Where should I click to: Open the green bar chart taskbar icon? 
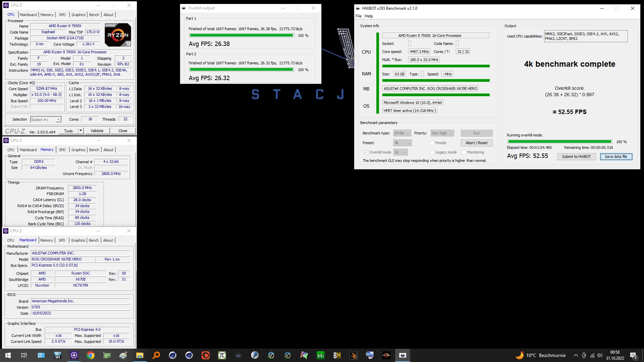coord(321,355)
